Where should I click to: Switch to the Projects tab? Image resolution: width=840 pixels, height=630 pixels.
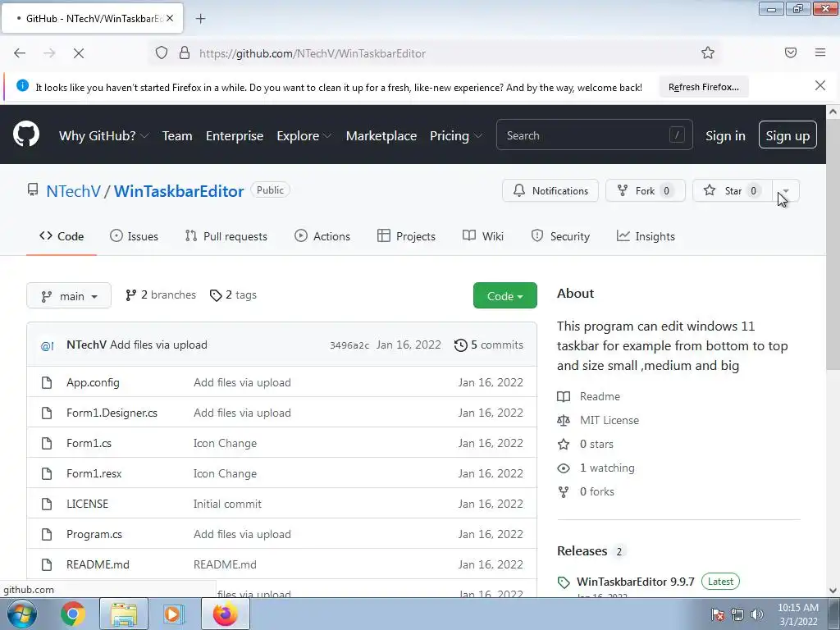tap(406, 236)
